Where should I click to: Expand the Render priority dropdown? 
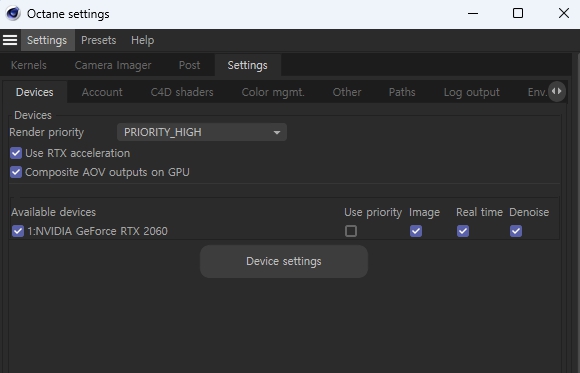(x=202, y=132)
